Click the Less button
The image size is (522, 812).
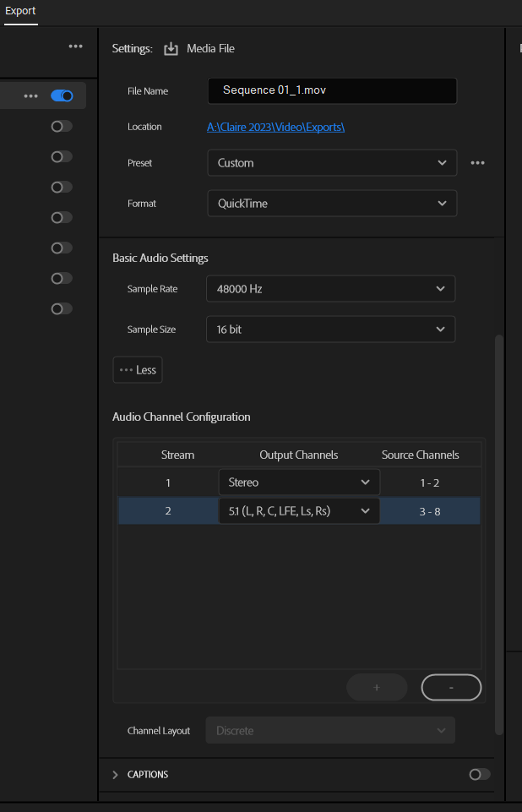point(138,370)
